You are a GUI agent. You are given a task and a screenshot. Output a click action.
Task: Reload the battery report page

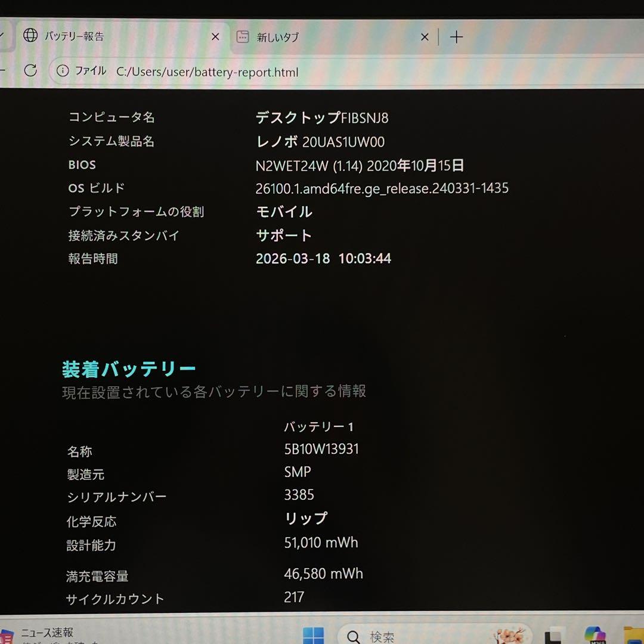click(30, 70)
